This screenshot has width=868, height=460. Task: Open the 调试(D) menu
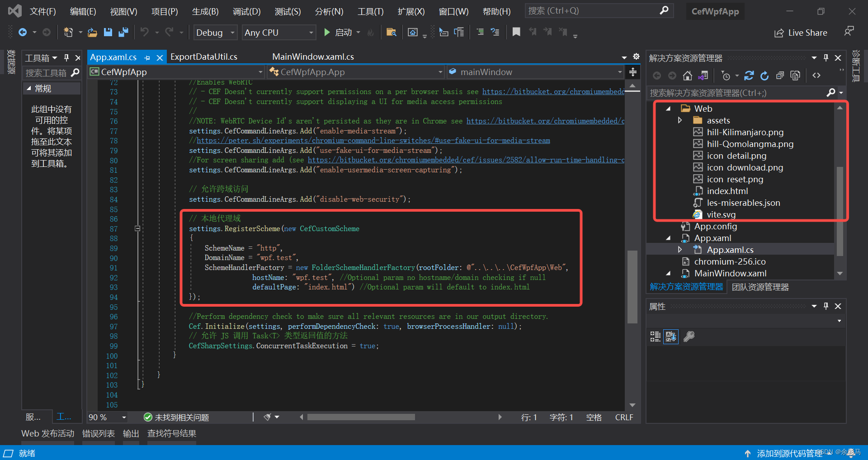tap(246, 11)
